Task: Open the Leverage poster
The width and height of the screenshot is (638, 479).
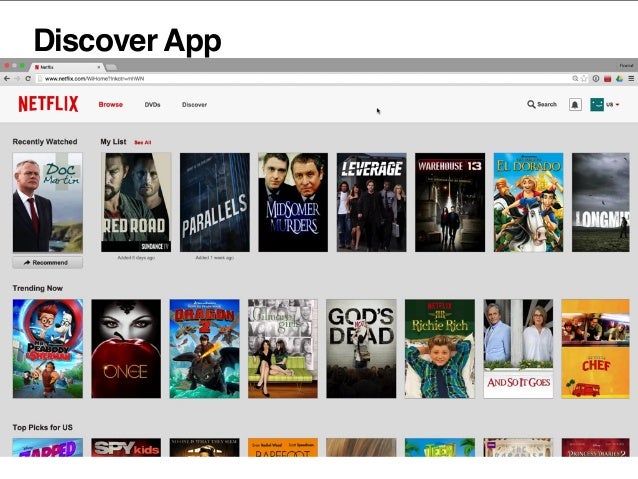Action: (371, 202)
